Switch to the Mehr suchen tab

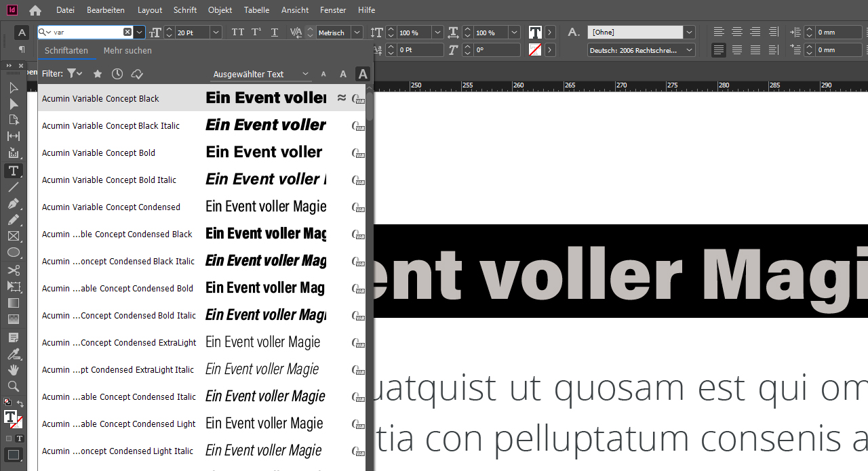pos(127,51)
